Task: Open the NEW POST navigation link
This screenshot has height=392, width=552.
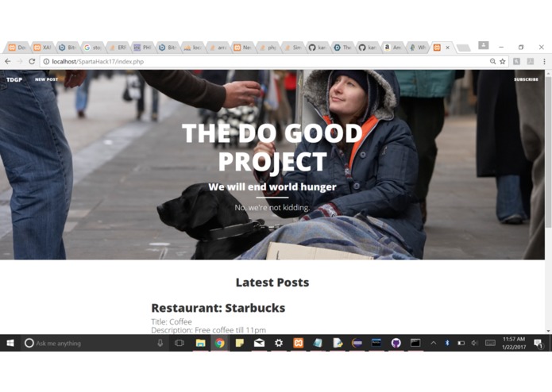Action: tap(47, 79)
